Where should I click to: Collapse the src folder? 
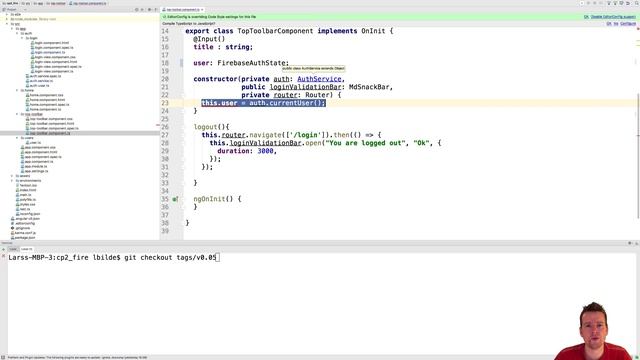pos(7,24)
